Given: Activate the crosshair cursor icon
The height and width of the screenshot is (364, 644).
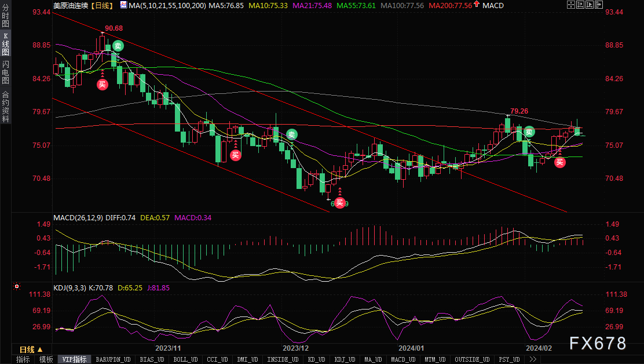Looking at the screenshot, I should (571, 5).
